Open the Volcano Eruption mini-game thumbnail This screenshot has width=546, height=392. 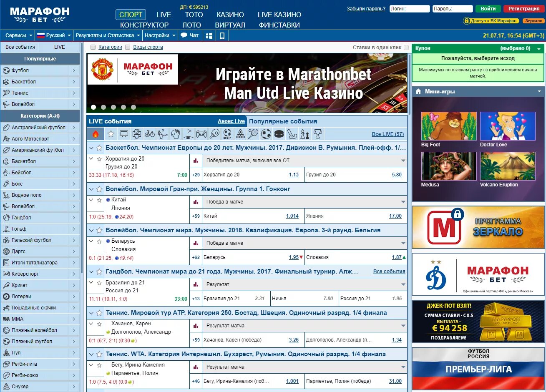508,166
